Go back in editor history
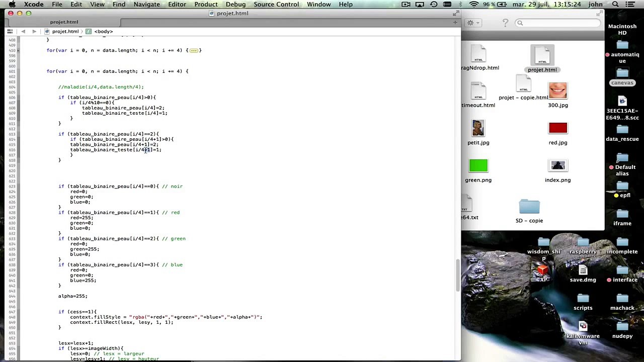This screenshot has height=362, width=644. [x=23, y=31]
